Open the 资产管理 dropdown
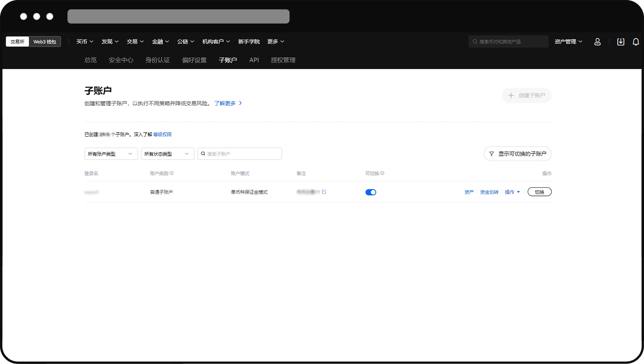644x364 pixels. [568, 42]
